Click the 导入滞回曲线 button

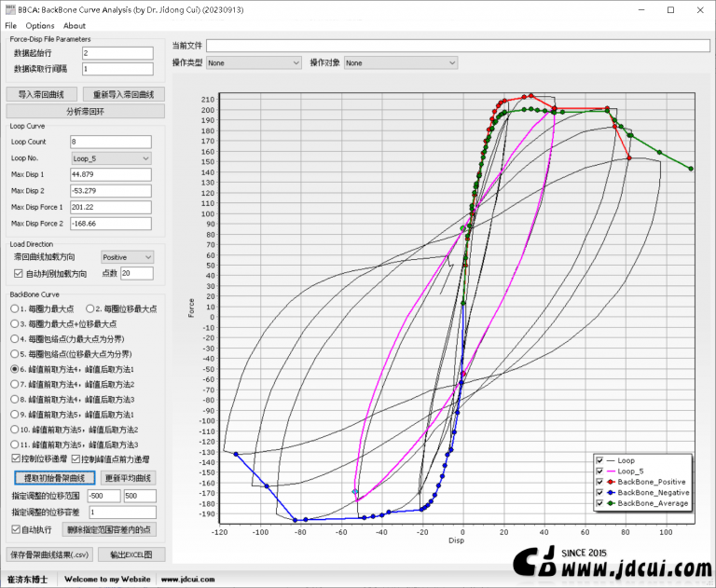(x=41, y=94)
